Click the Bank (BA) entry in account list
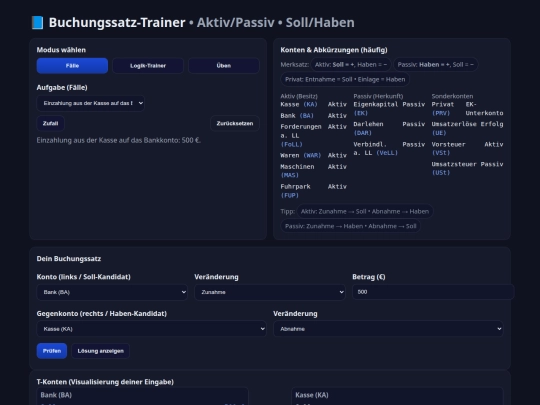This screenshot has width=540, height=405. coord(313,116)
